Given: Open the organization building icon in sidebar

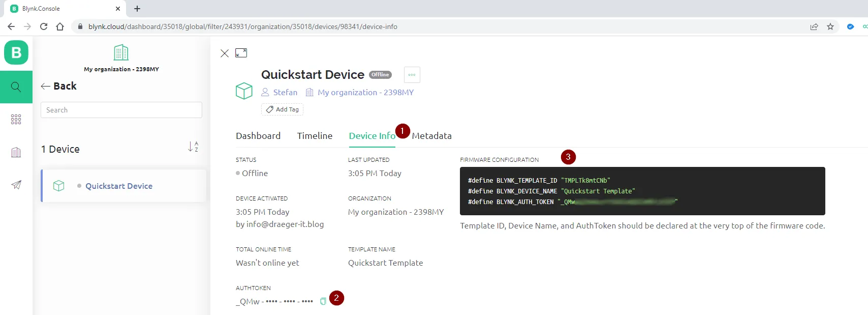Looking at the screenshot, I should pyautogui.click(x=16, y=152).
